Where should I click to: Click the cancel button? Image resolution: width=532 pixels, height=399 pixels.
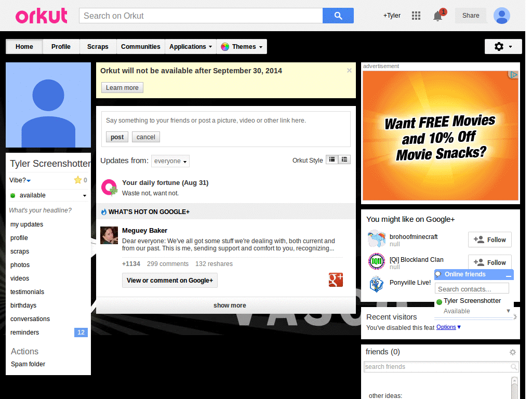pos(146,137)
